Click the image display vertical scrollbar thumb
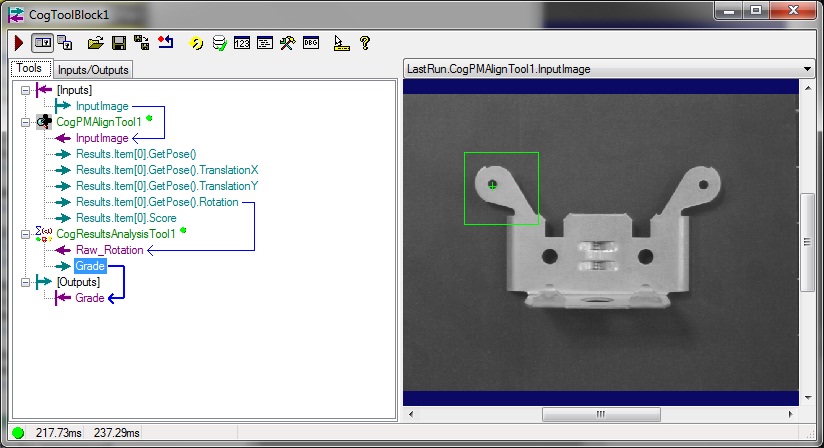 (807, 242)
